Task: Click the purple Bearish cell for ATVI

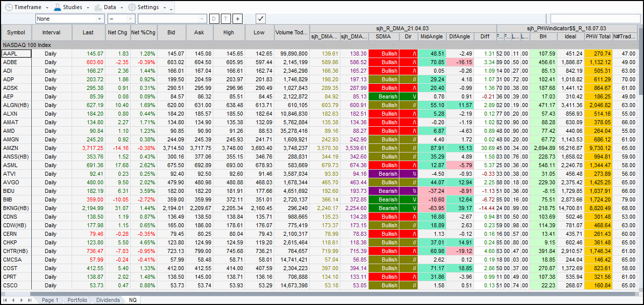Action: pyautogui.click(x=384, y=174)
